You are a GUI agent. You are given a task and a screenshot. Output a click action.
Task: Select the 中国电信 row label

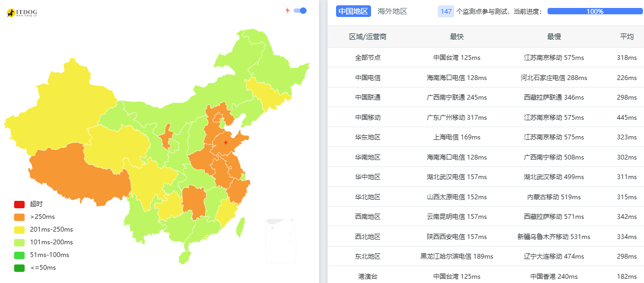(x=367, y=77)
